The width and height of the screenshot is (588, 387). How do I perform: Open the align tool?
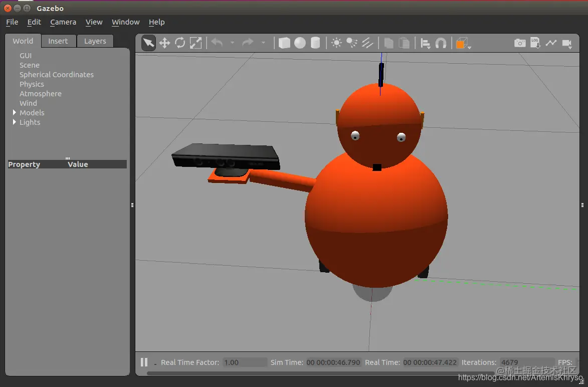[425, 44]
